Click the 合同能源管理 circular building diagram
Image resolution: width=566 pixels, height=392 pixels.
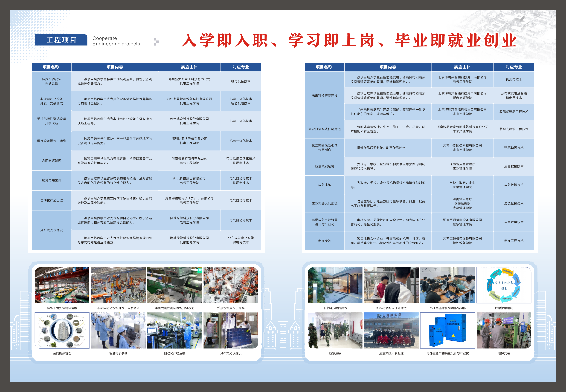[62, 330]
